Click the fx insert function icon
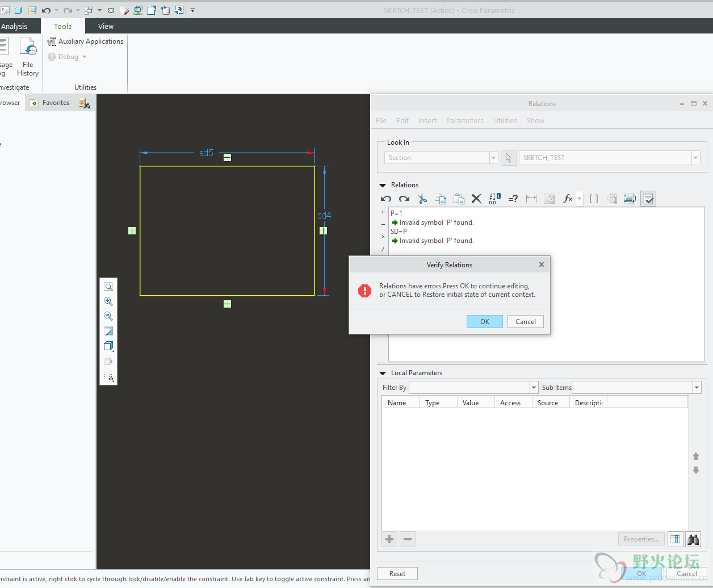 tap(567, 199)
